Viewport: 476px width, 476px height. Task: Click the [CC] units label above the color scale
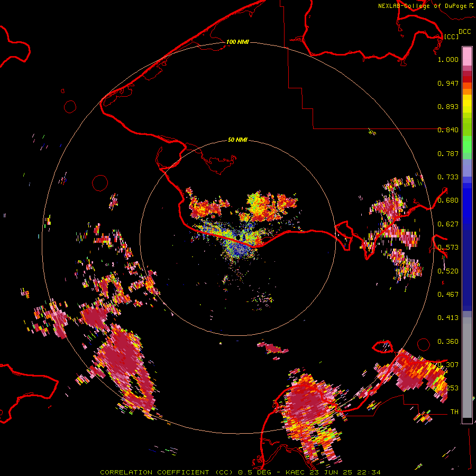click(x=452, y=36)
